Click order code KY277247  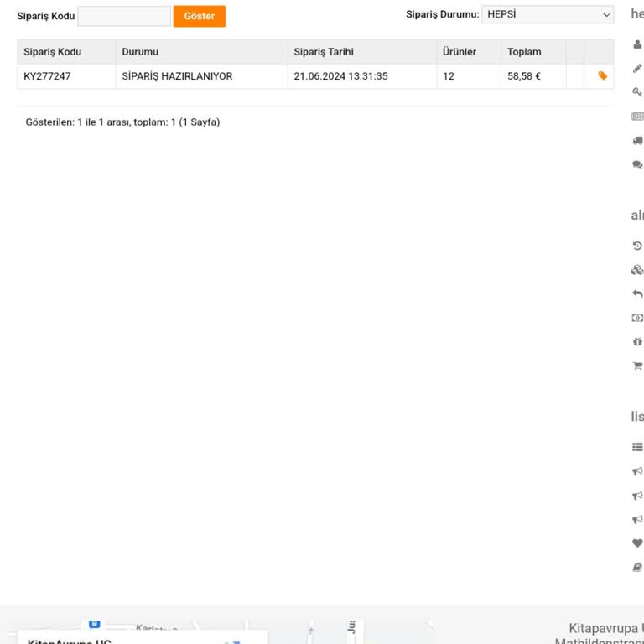pyautogui.click(x=47, y=76)
